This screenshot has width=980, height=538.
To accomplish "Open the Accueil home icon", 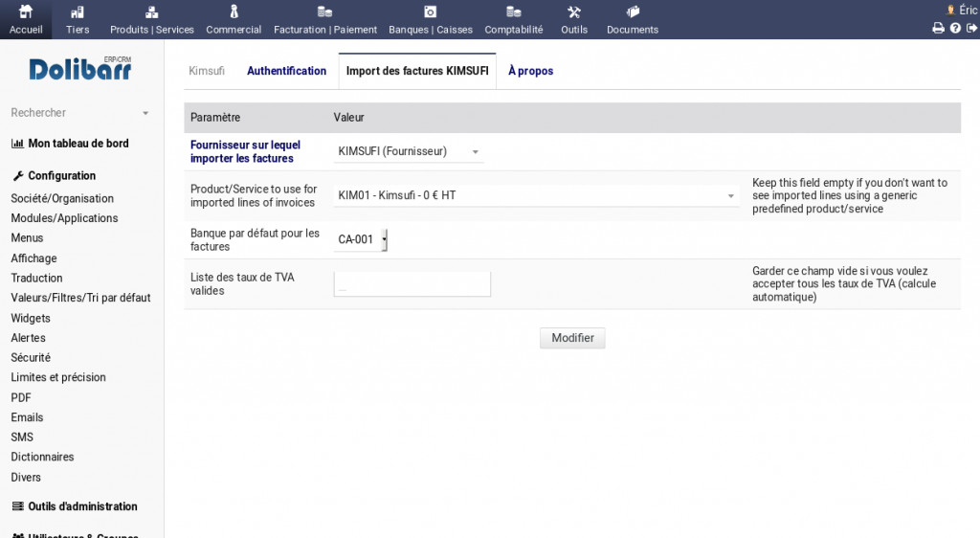I will click(26, 12).
